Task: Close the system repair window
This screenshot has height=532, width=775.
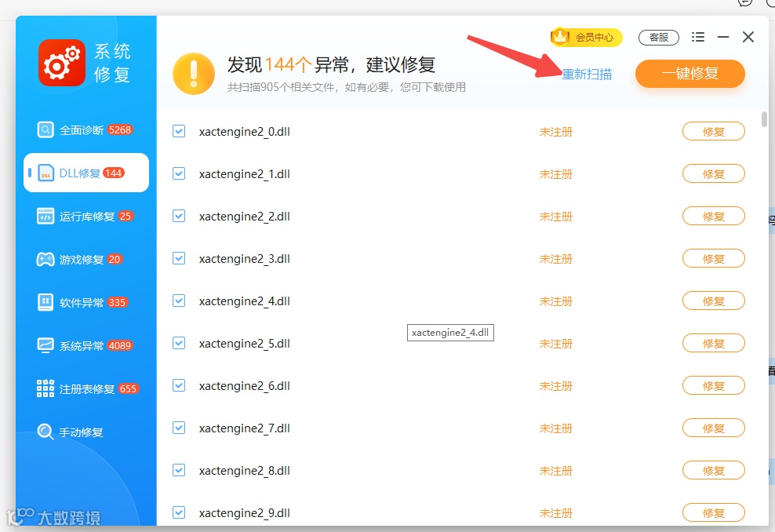Action: (748, 37)
